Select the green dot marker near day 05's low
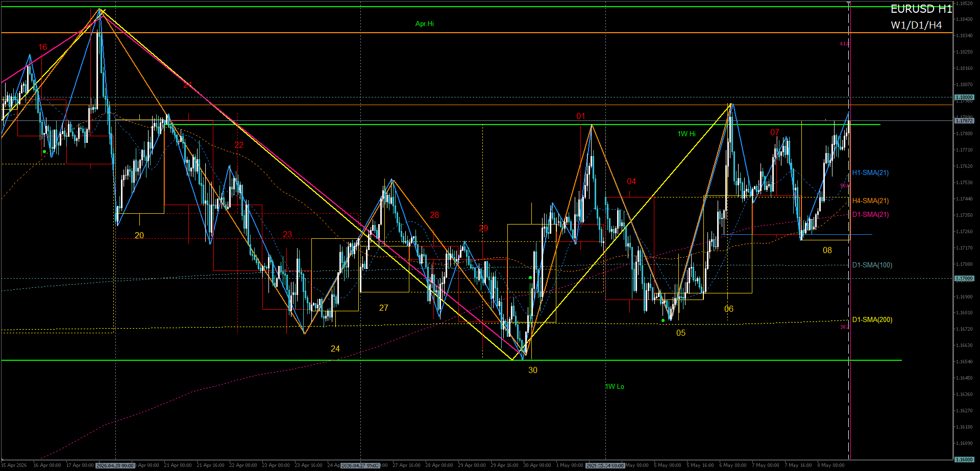980x471 pixels. point(663,320)
